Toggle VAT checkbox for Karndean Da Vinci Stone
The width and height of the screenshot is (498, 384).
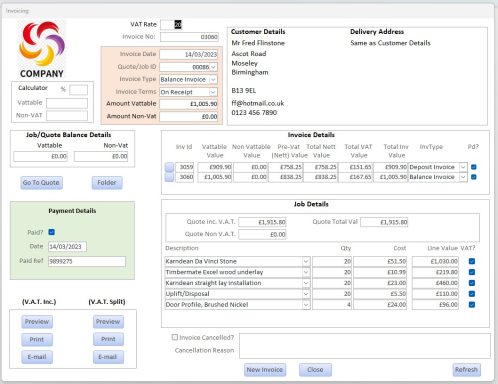472,261
